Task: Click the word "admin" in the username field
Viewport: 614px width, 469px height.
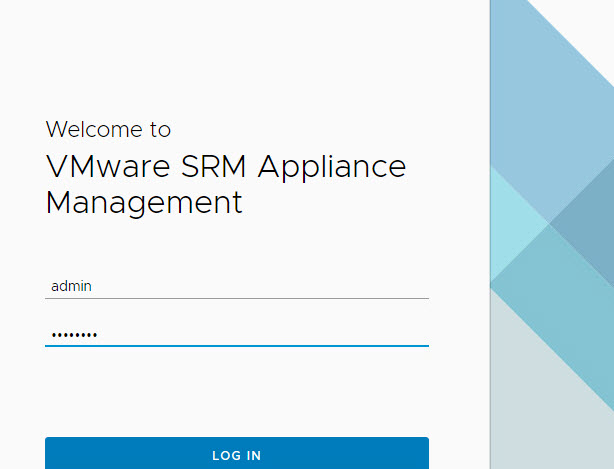Action: [71, 286]
